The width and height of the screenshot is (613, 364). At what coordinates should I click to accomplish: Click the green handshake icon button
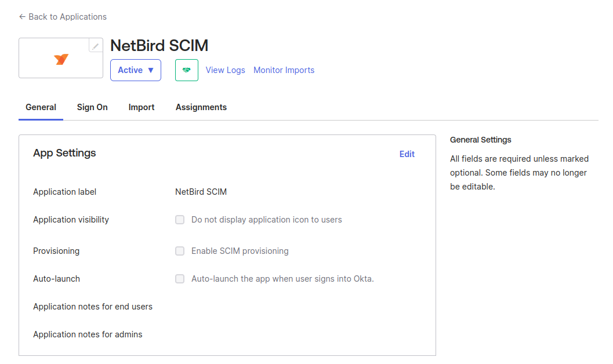click(186, 70)
